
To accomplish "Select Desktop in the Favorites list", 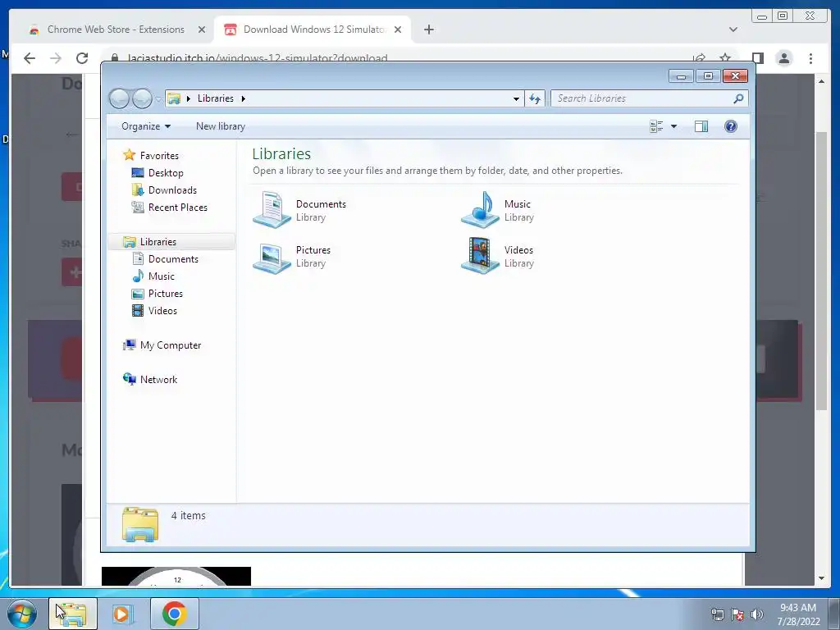I will [x=166, y=173].
